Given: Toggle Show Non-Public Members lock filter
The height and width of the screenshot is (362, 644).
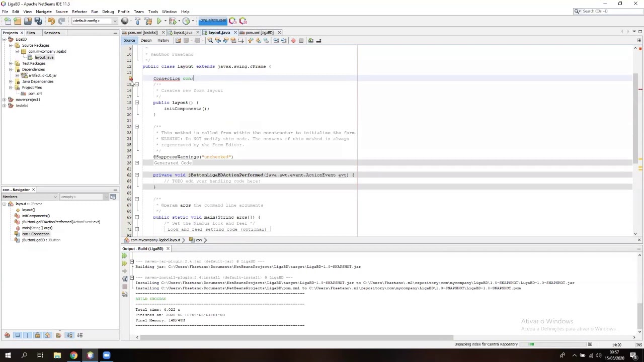Looking at the screenshot, I should tap(37, 335).
